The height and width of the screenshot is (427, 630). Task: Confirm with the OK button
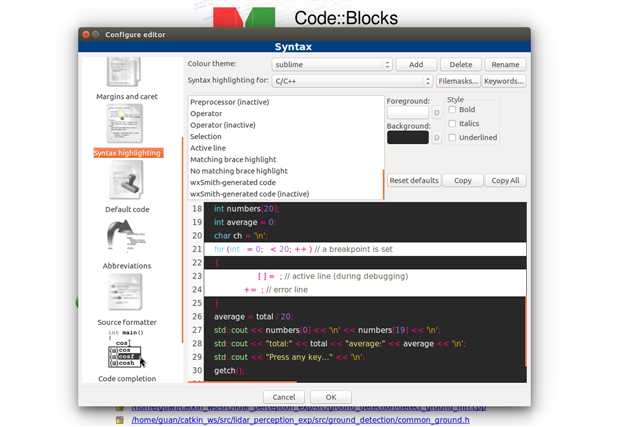click(x=331, y=397)
